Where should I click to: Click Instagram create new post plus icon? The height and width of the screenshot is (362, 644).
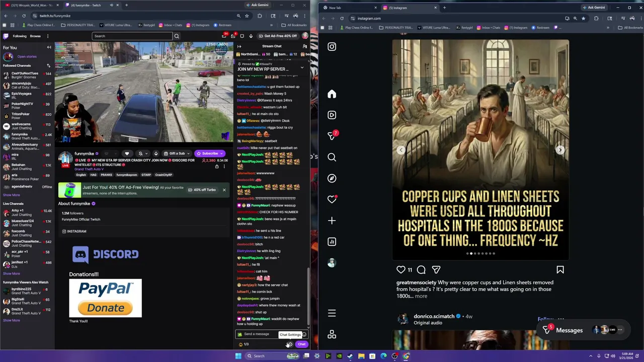click(332, 221)
